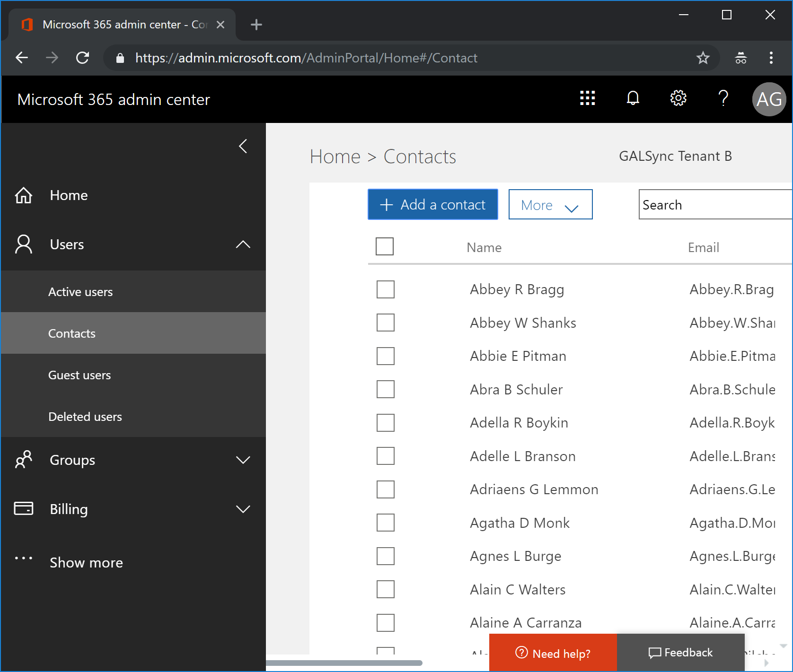Select all contacts with header checkbox

384,246
